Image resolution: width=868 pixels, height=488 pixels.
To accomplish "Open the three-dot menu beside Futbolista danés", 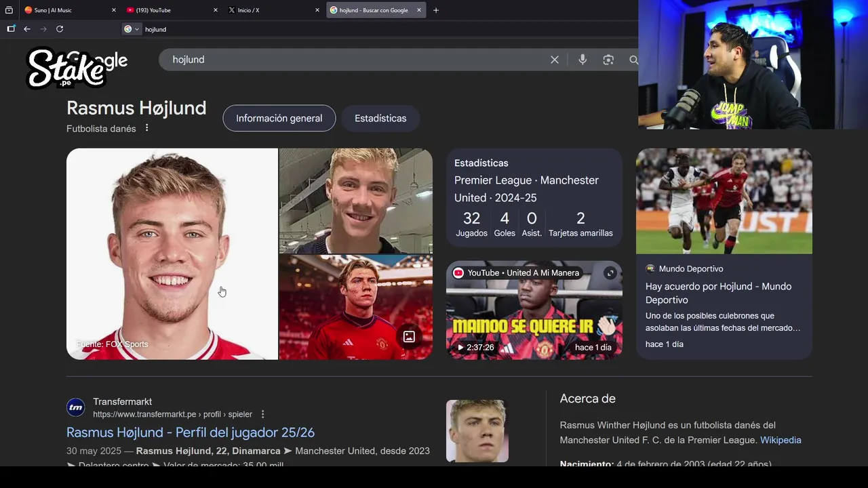I will 146,128.
